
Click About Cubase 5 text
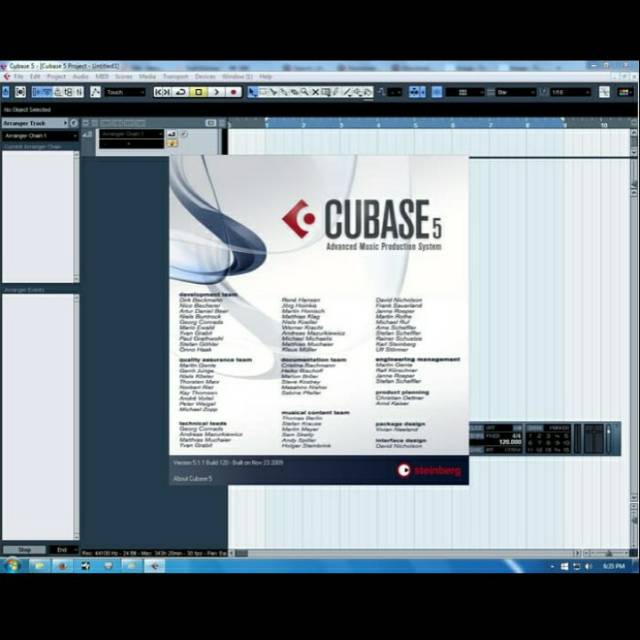[193, 478]
